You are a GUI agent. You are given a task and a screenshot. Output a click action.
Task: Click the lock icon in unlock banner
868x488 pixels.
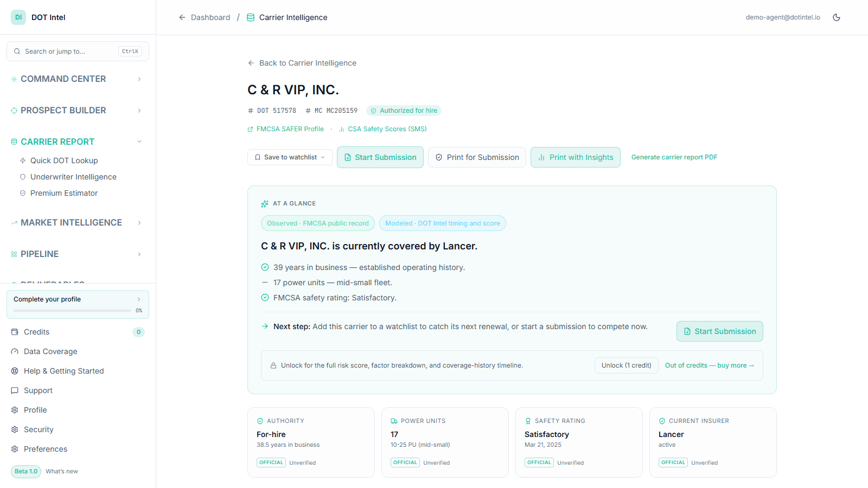coord(274,365)
